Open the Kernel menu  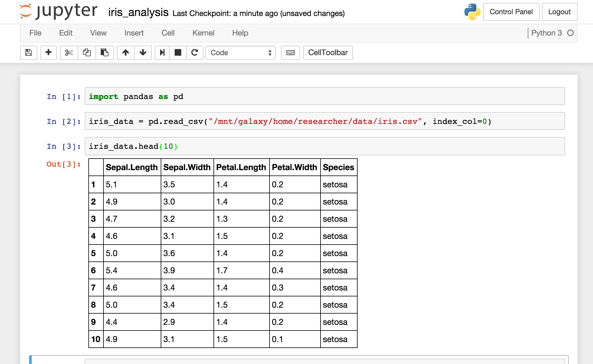[203, 33]
